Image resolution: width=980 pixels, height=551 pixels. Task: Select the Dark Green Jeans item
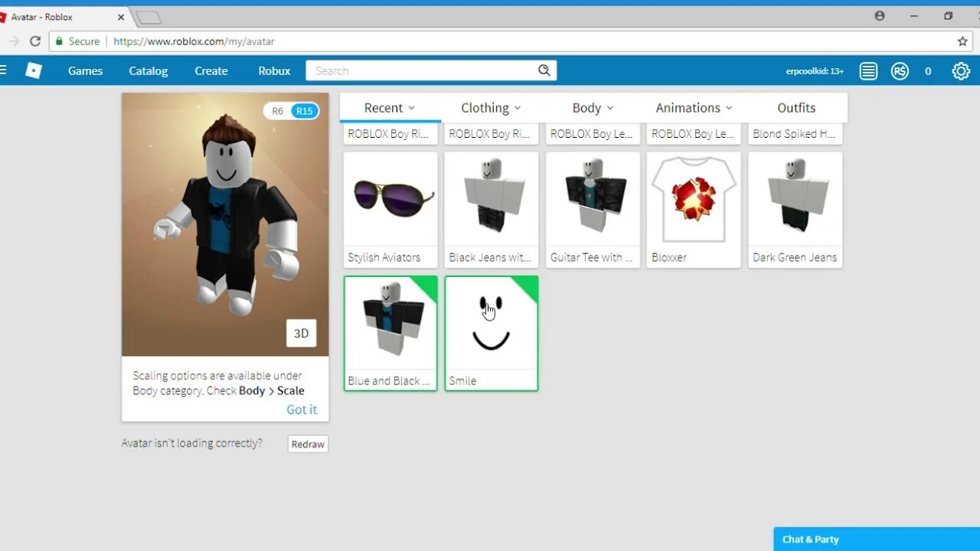pyautogui.click(x=795, y=210)
